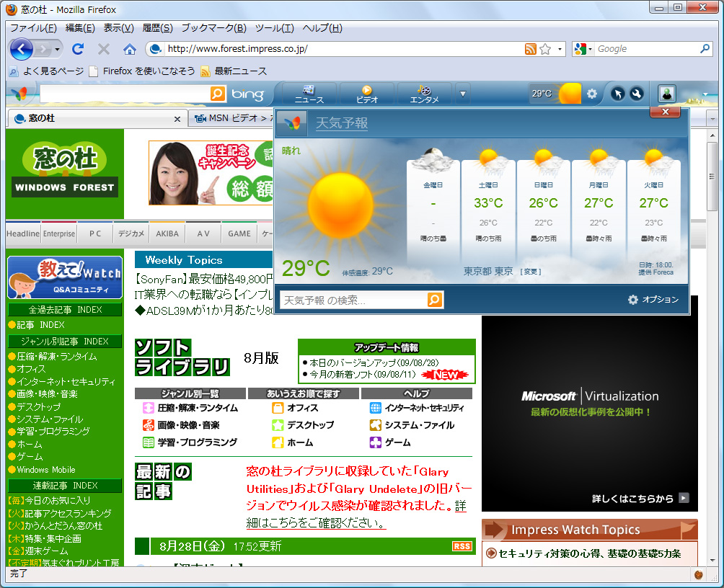Click 変更 to change the weather location
Image resolution: width=724 pixels, height=588 pixels.
(531, 271)
